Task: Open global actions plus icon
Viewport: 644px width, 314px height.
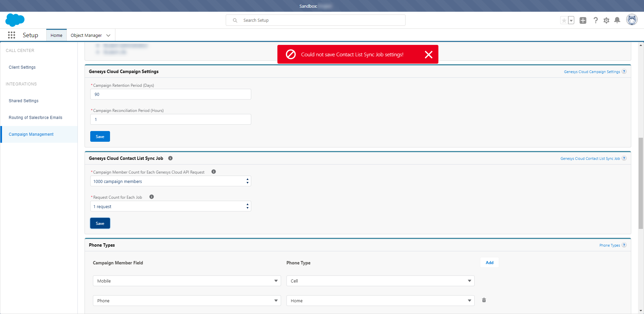Action: (x=583, y=20)
